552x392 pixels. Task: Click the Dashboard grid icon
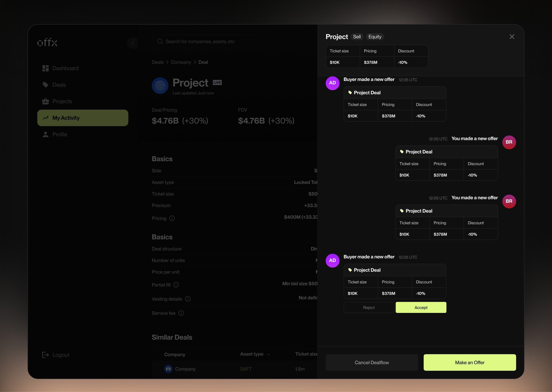point(45,68)
